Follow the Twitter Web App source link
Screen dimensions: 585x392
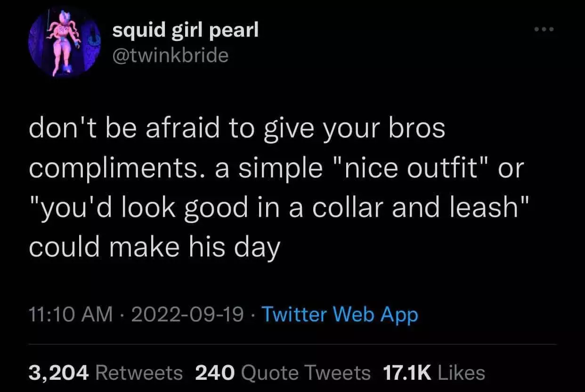point(340,315)
